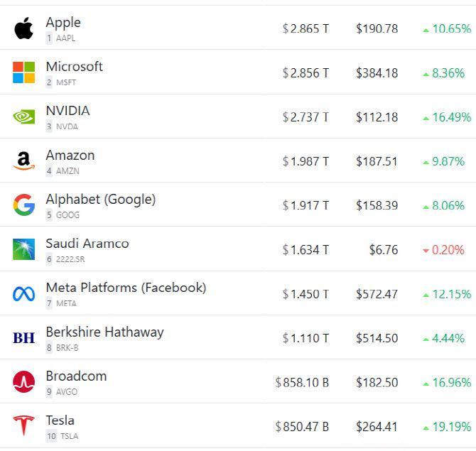Click Saudi Aramco's red 0.20% change
The height and width of the screenshot is (451, 476).
click(448, 250)
